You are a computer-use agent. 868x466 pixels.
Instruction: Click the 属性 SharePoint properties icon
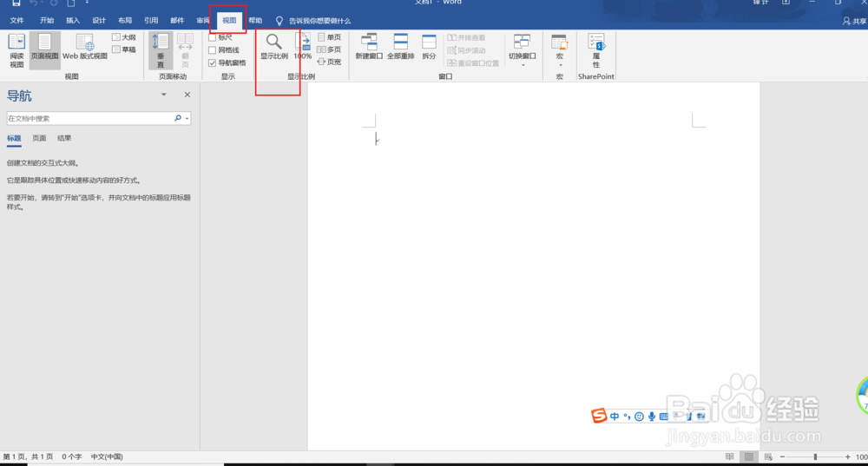point(596,49)
